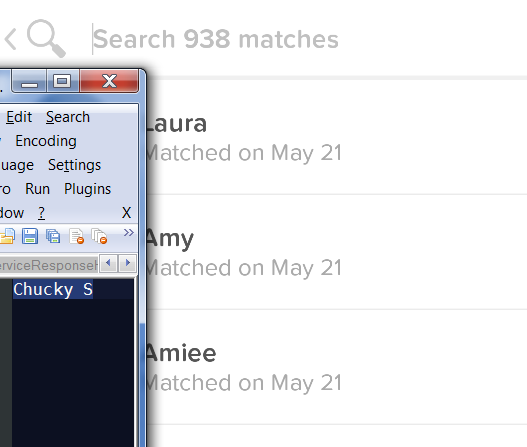Open the Settings menu
The image size is (527, 447).
pos(74,165)
